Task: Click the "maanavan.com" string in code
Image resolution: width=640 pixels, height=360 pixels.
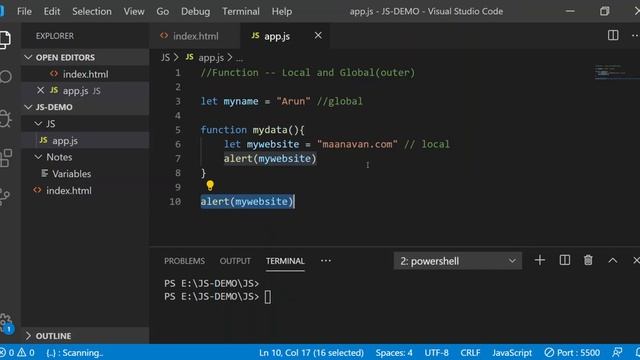Action: click(357, 144)
